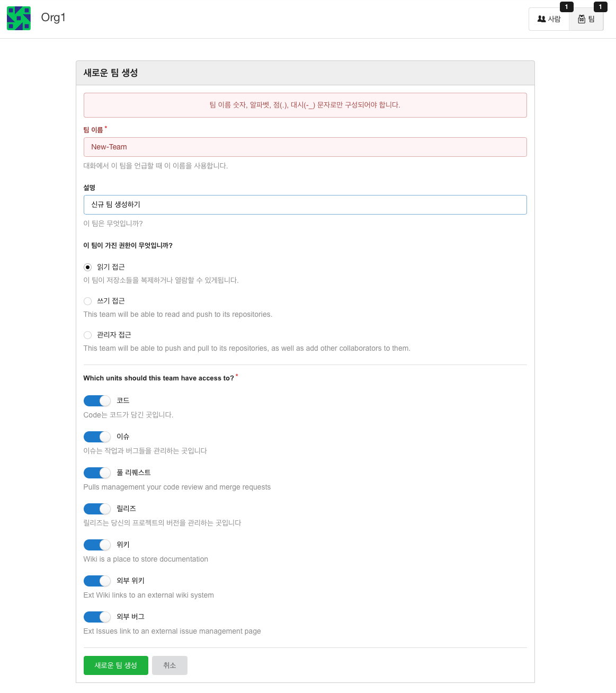Click the 이 팀은 무엇입니까? help text
Image resolution: width=616 pixels, height=693 pixels.
coord(113,224)
